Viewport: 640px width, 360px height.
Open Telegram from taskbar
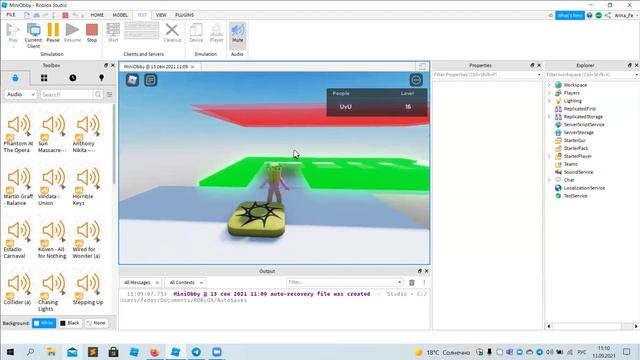[x=196, y=352]
